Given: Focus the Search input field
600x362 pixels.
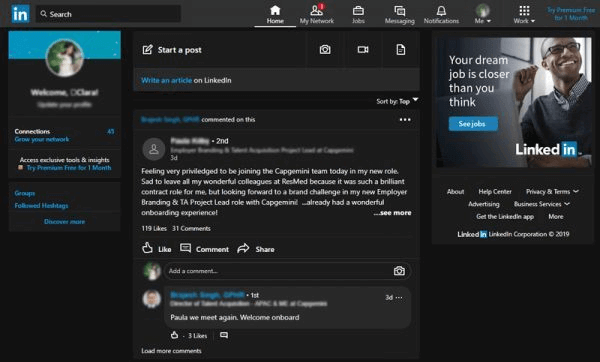Looking at the screenshot, I should (109, 14).
